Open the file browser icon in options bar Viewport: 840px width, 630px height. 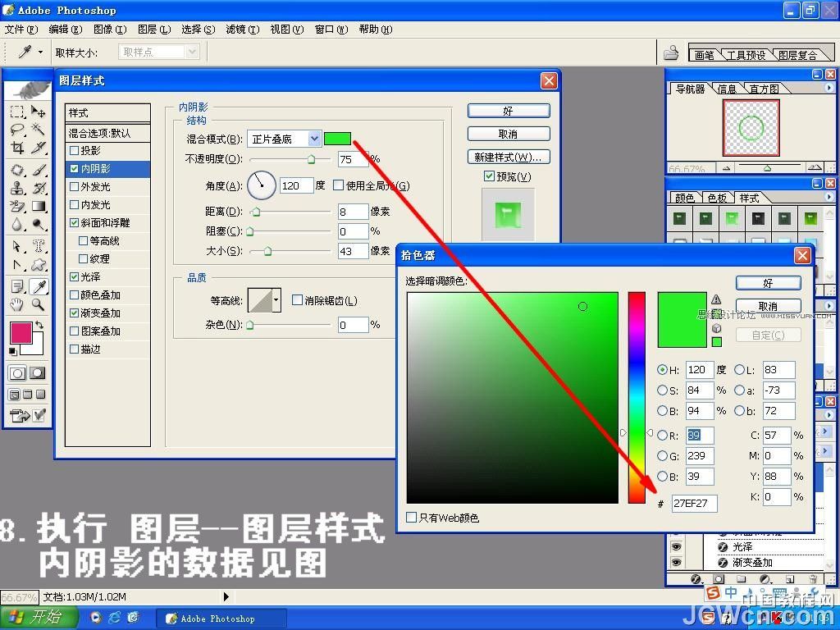(x=671, y=52)
